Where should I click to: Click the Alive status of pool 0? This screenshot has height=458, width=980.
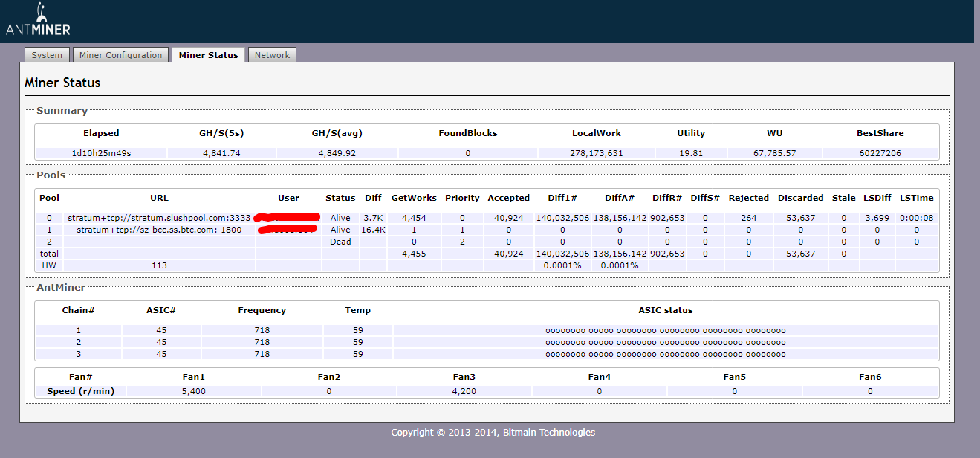340,218
